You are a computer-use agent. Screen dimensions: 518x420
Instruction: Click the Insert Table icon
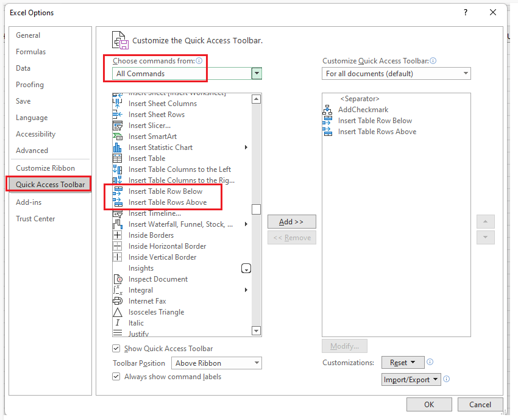pos(118,158)
